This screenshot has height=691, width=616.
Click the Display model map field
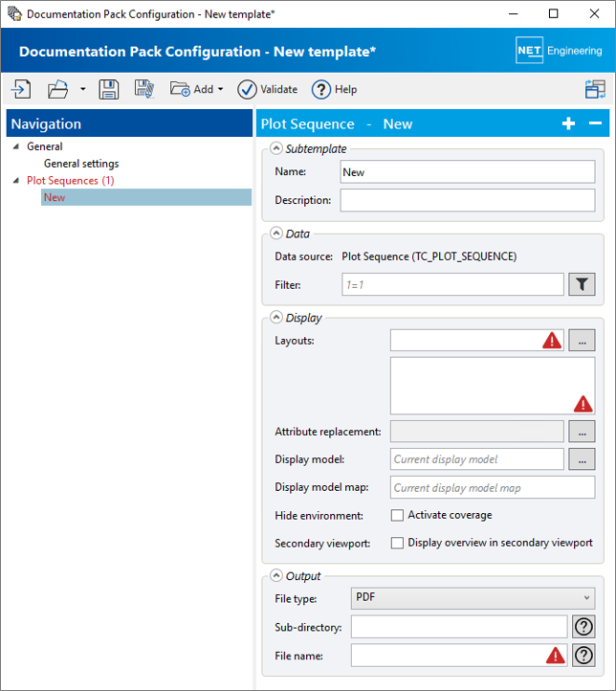[493, 487]
